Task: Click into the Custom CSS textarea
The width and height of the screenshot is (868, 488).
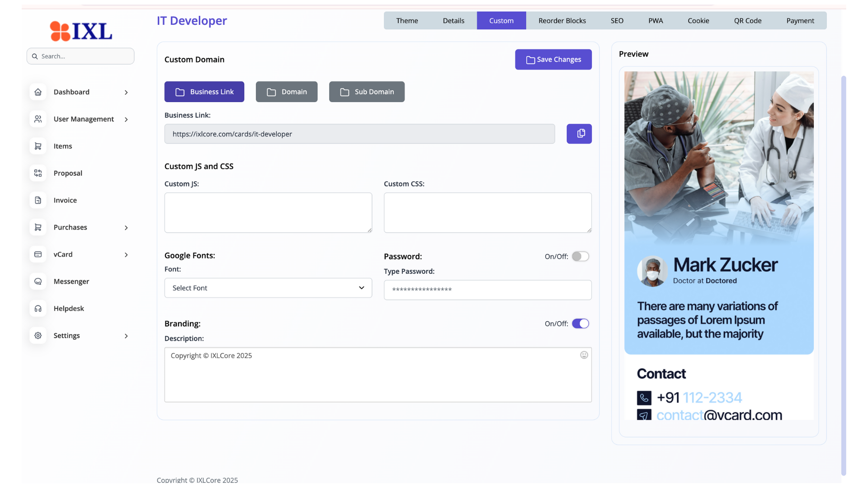Action: click(488, 213)
